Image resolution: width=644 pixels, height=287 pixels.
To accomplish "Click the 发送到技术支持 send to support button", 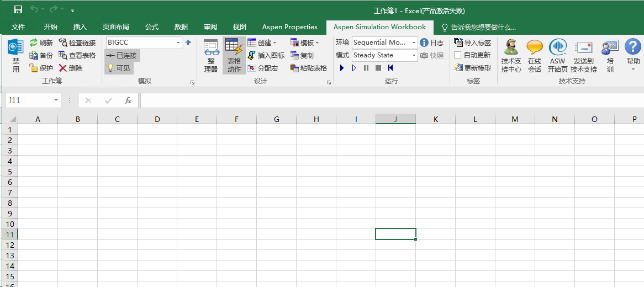I will click(x=584, y=56).
